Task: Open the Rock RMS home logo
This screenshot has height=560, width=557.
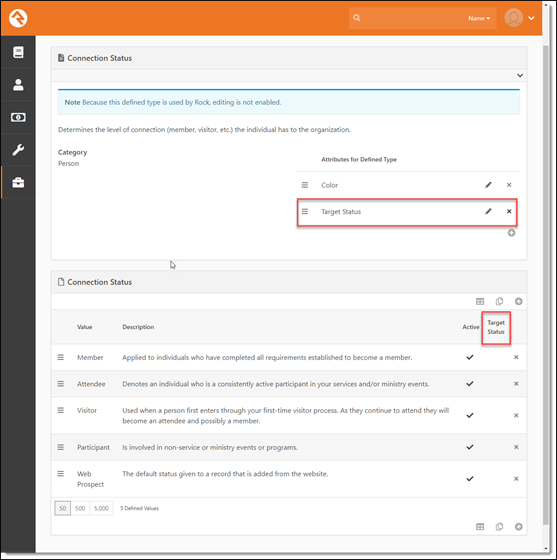Action: click(18, 18)
